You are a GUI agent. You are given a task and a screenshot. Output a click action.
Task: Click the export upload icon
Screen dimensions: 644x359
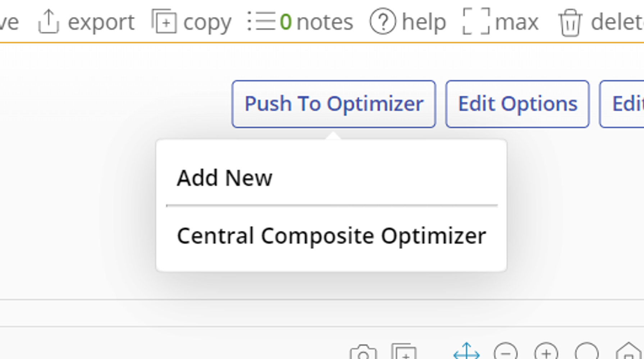point(49,22)
